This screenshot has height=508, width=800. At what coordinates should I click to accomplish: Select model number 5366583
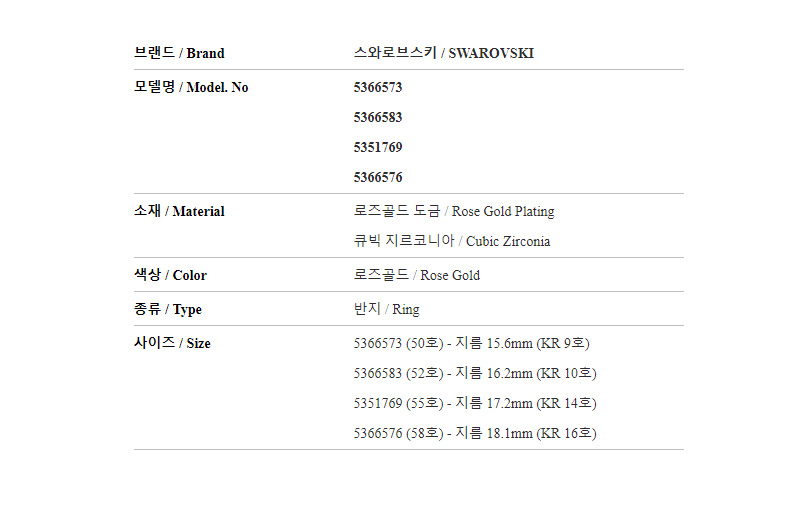(378, 117)
